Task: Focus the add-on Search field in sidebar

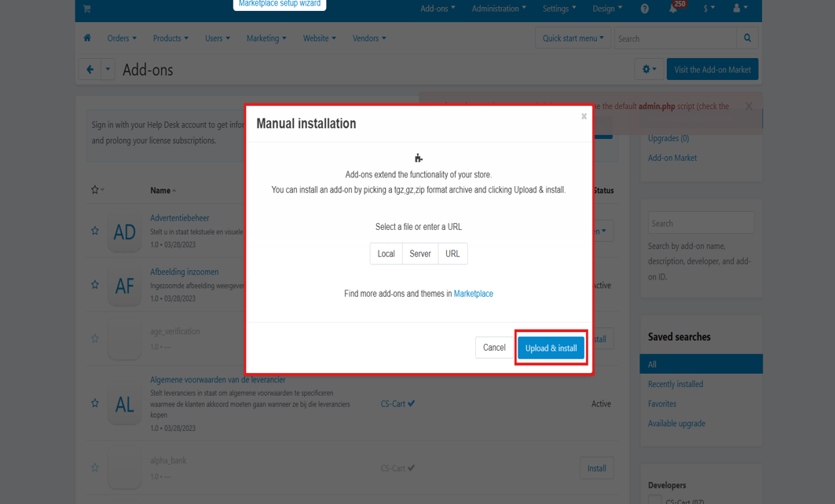Action: (701, 224)
